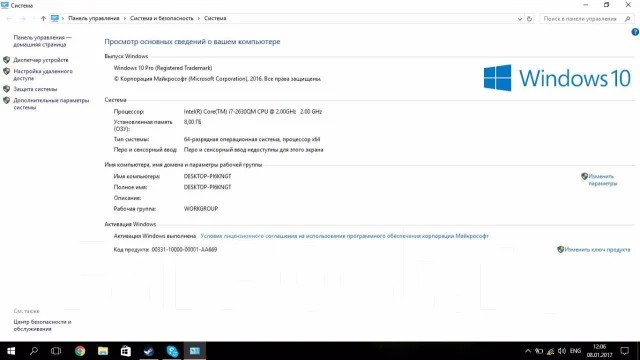Click Изменить ключ продукта link
Screen dimensions: 640x360
click(597, 249)
